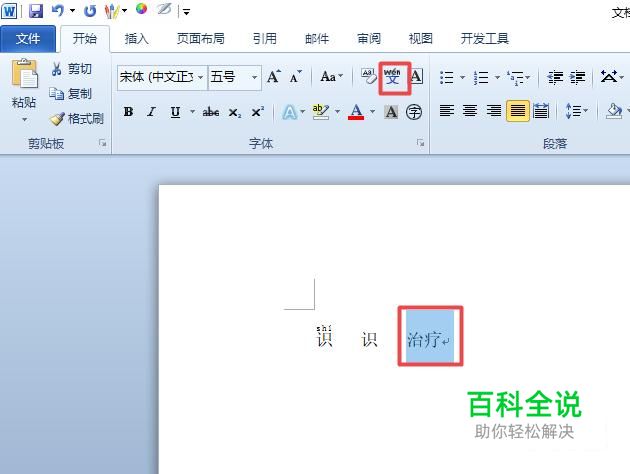This screenshot has width=630, height=474.
Task: Toggle Underline formatting
Action: (175, 112)
